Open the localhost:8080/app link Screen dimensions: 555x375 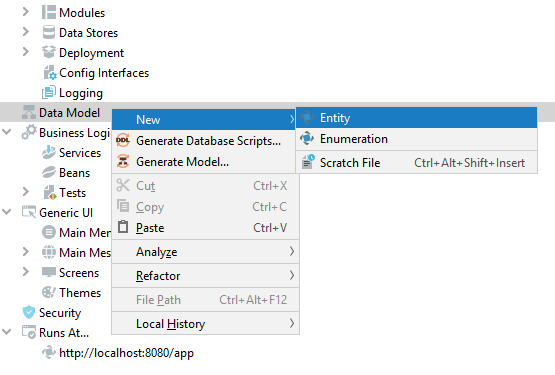126,353
